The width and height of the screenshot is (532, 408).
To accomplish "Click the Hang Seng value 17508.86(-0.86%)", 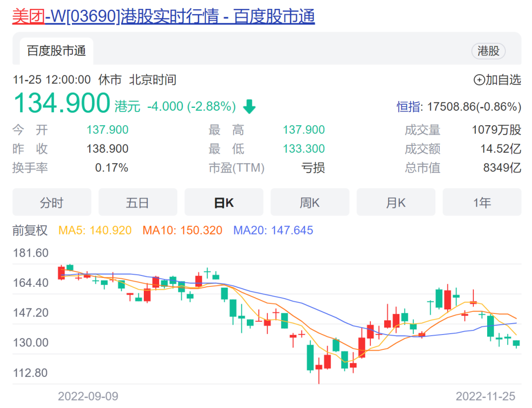I will click(474, 106).
